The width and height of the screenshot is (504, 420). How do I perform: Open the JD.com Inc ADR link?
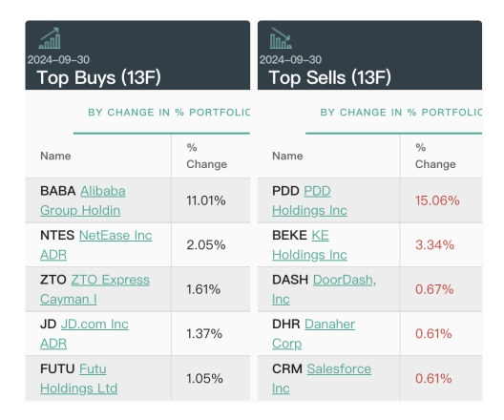coord(84,333)
